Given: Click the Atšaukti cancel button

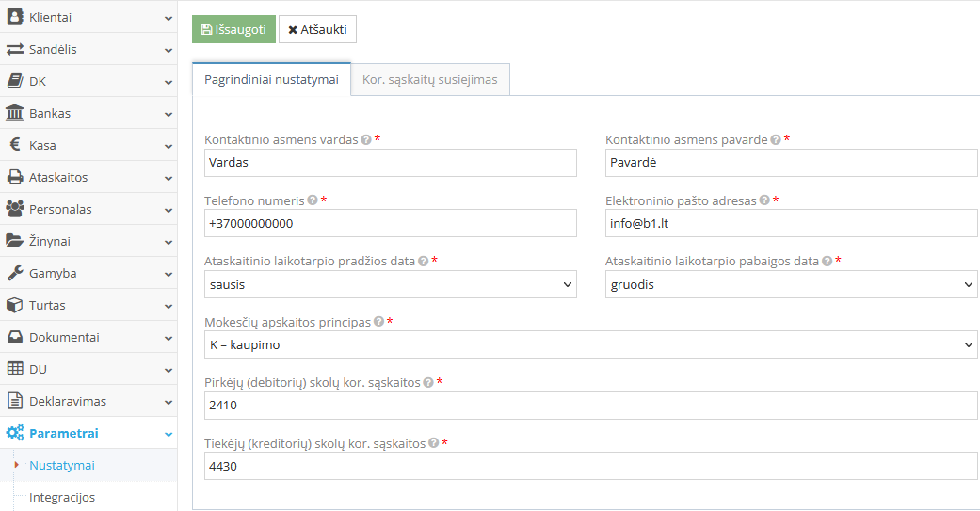Looking at the screenshot, I should click(x=317, y=29).
